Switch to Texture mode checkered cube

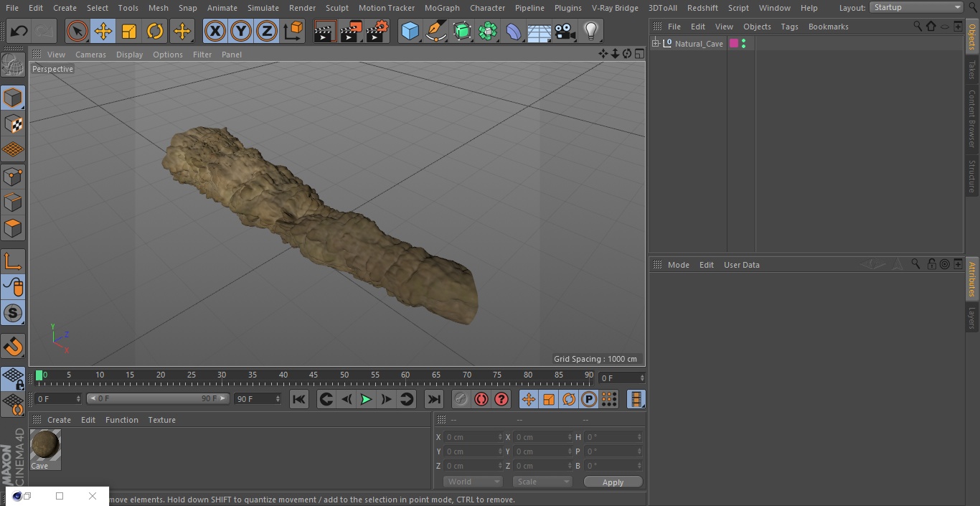(x=13, y=123)
